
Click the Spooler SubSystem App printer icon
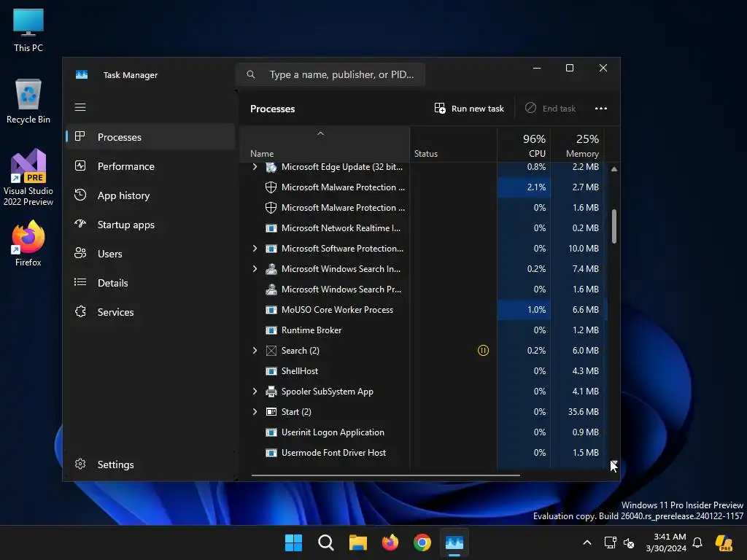click(x=271, y=392)
